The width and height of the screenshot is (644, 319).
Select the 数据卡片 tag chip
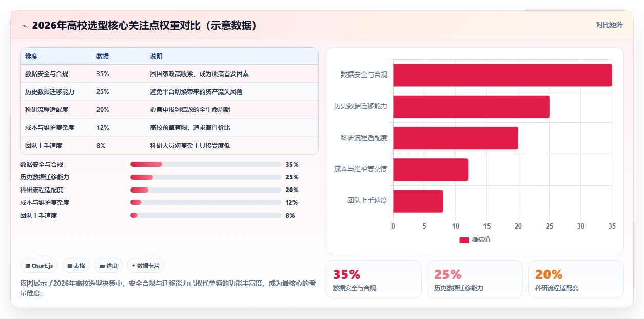146,266
